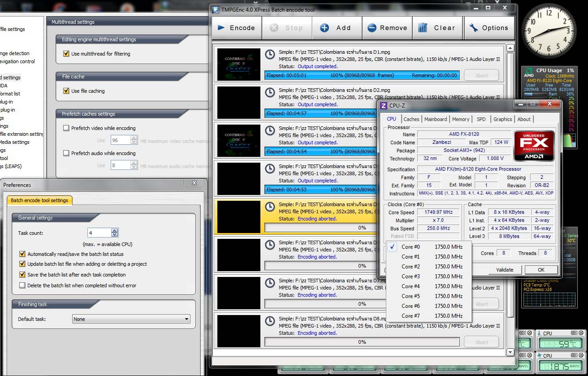Toggle 'Save the batch list after each task completion'
The height and width of the screenshot is (376, 588).
click(x=22, y=275)
